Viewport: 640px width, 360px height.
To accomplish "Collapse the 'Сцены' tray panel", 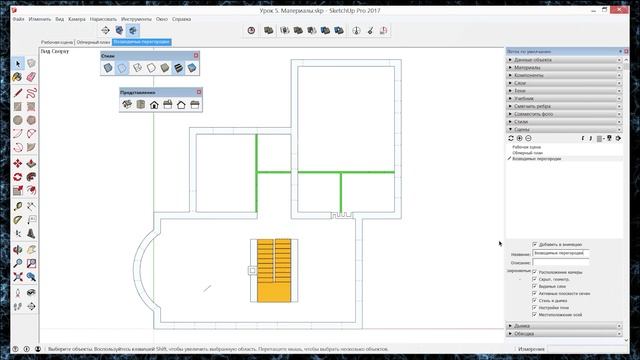I will coord(564,129).
